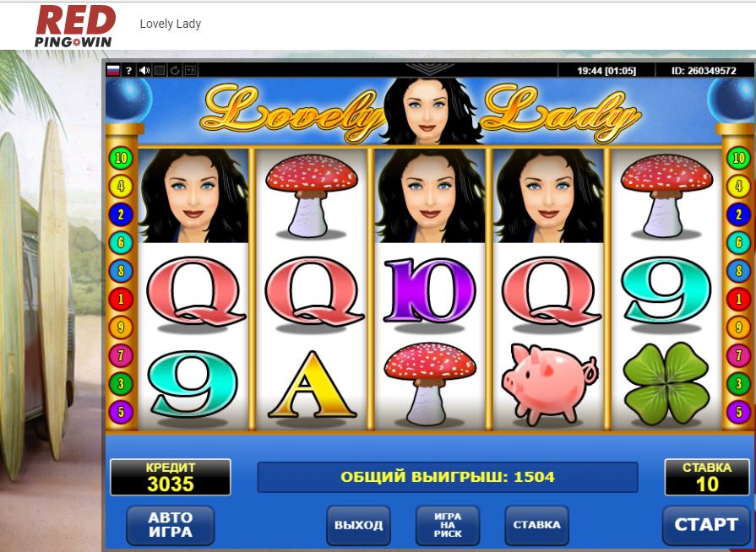Click the СТАВКА 10 bet display
The image size is (756, 552).
[x=707, y=478]
